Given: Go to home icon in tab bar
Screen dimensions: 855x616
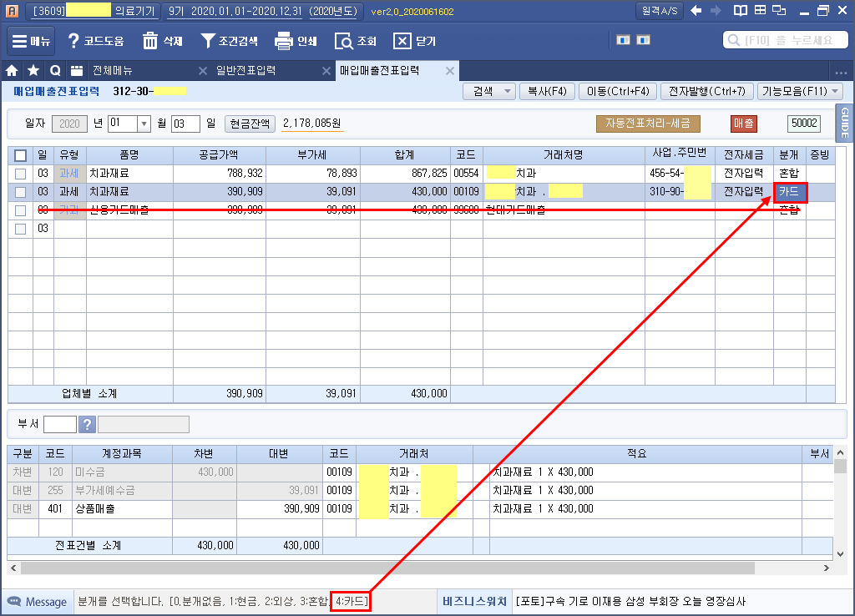Looking at the screenshot, I should [13, 70].
